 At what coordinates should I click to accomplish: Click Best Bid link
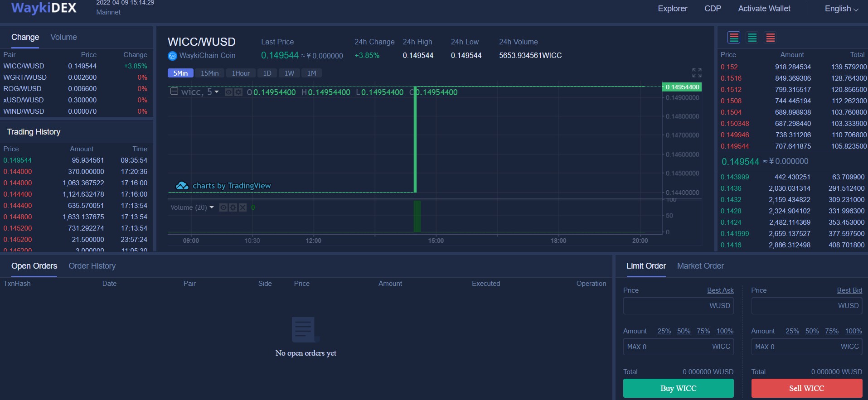849,290
